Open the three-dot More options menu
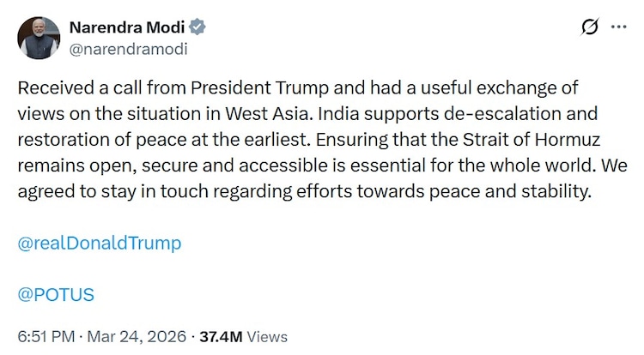 pyautogui.click(x=618, y=27)
